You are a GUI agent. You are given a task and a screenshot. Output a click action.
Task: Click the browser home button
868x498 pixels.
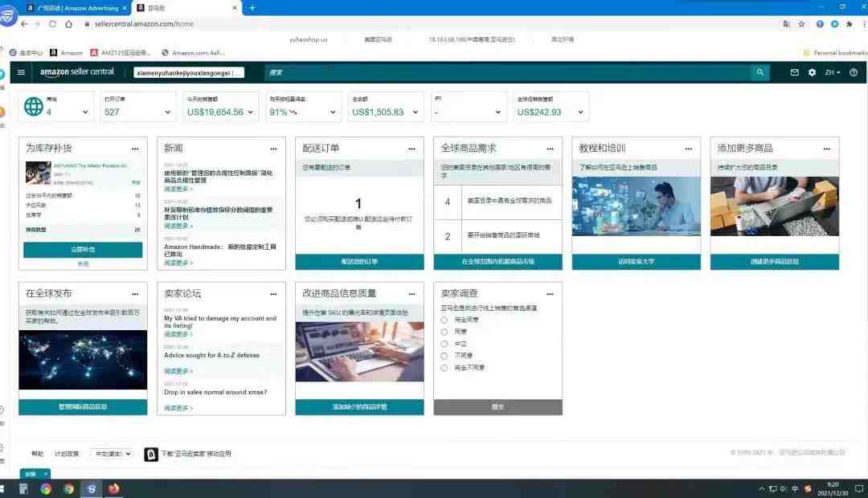[x=68, y=24]
